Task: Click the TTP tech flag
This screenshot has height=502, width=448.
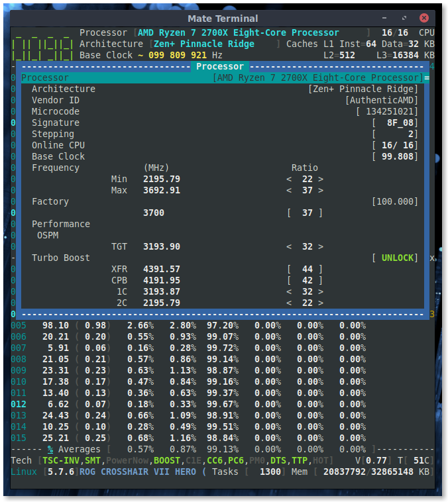Action: [300, 461]
